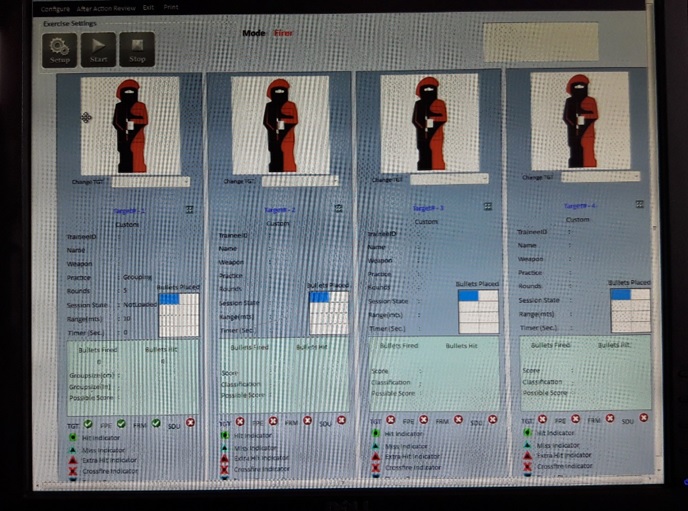Screen dimensions: 688x511
Task: Open the Configure menu
Action: (x=55, y=9)
